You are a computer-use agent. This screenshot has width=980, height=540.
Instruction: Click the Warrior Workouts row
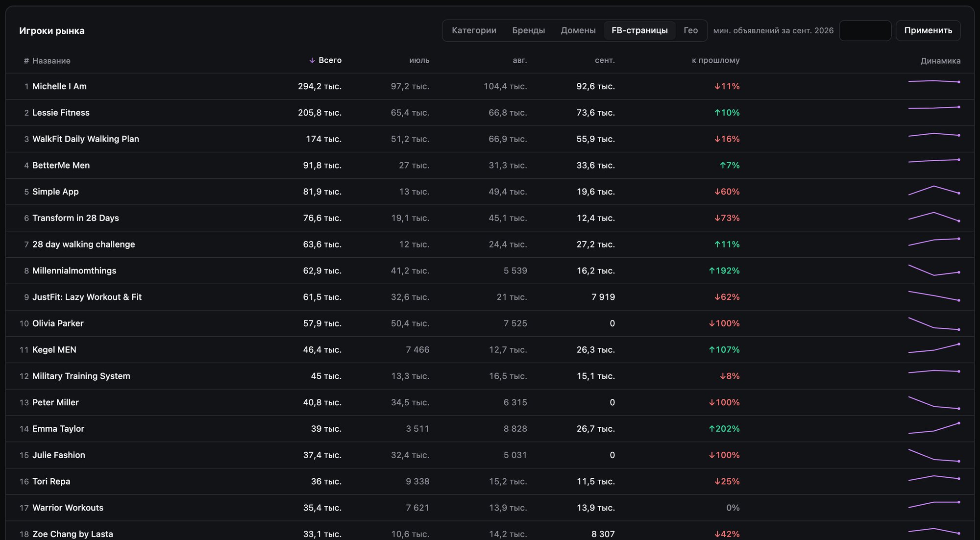(490, 508)
